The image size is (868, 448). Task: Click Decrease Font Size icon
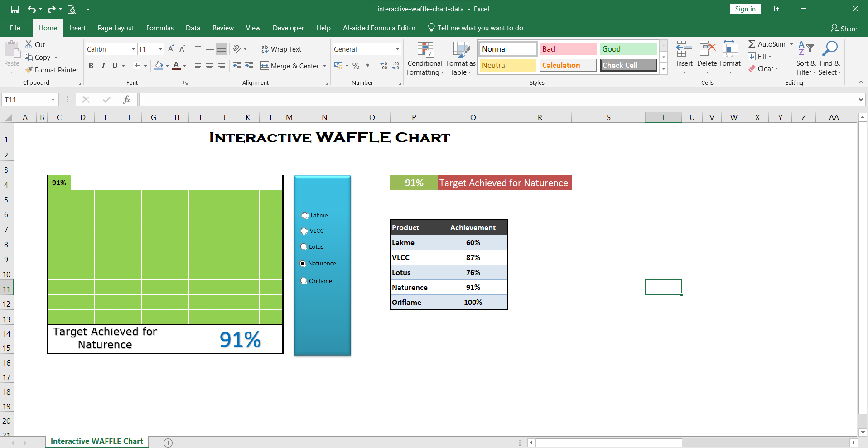point(182,49)
